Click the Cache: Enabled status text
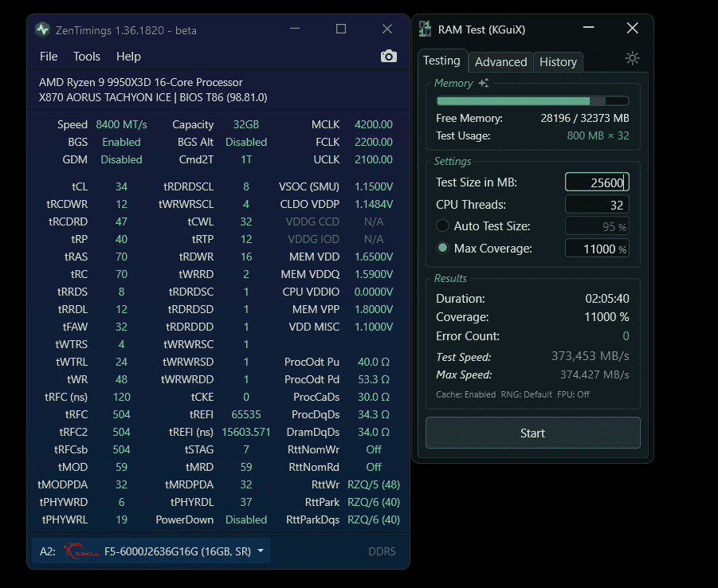The image size is (718, 588). 465,394
